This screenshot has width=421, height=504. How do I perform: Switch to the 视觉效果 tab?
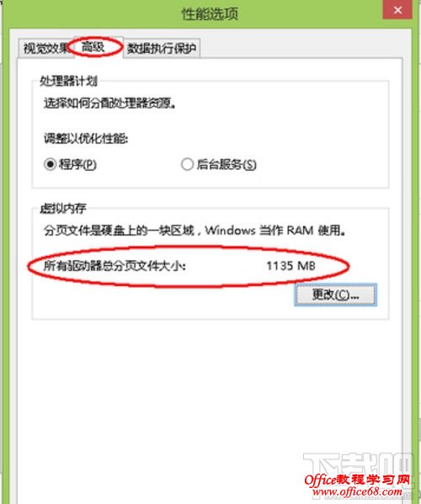pyautogui.click(x=46, y=49)
